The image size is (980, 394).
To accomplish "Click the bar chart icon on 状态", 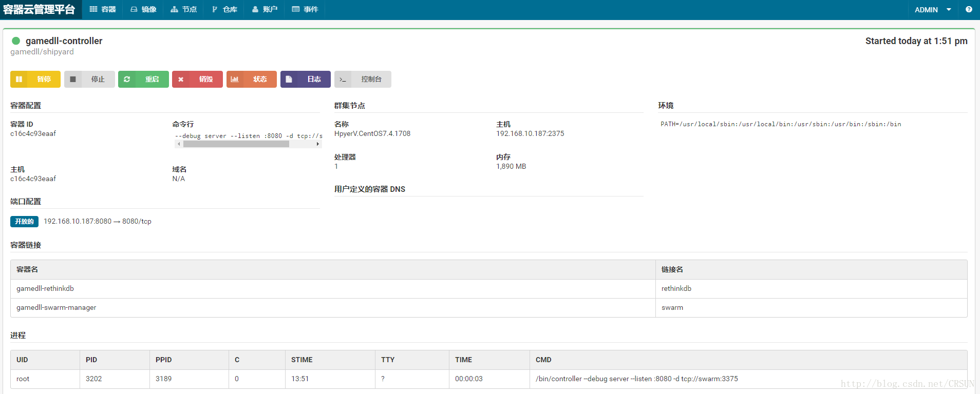I will (x=235, y=79).
